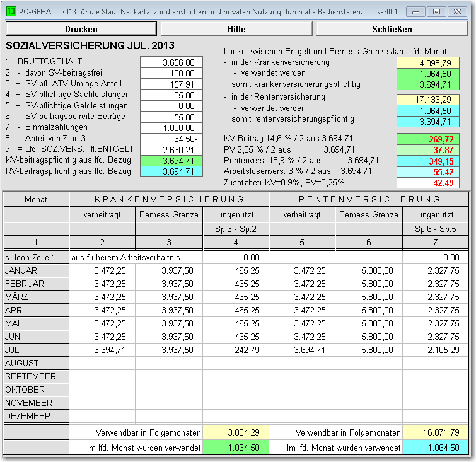Select the beitragsbefreite Beträge field 55,00-
The image size is (476, 462).
pos(171,117)
